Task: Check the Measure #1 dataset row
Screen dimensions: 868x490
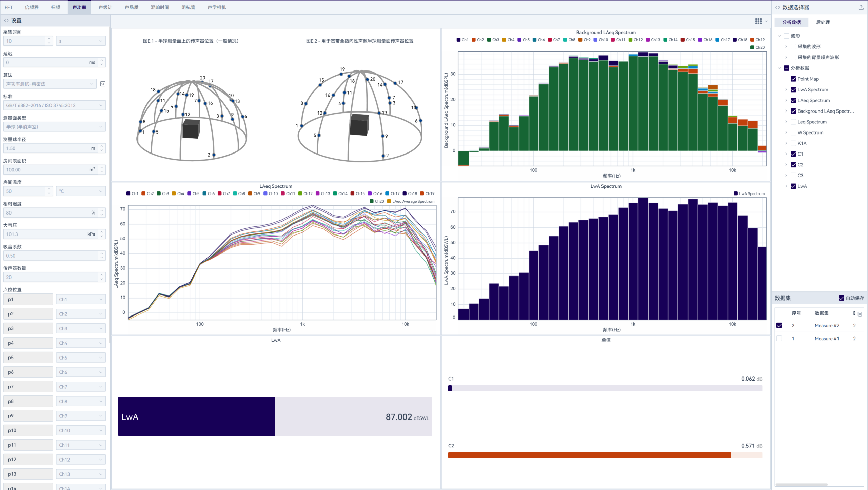Action: click(779, 339)
